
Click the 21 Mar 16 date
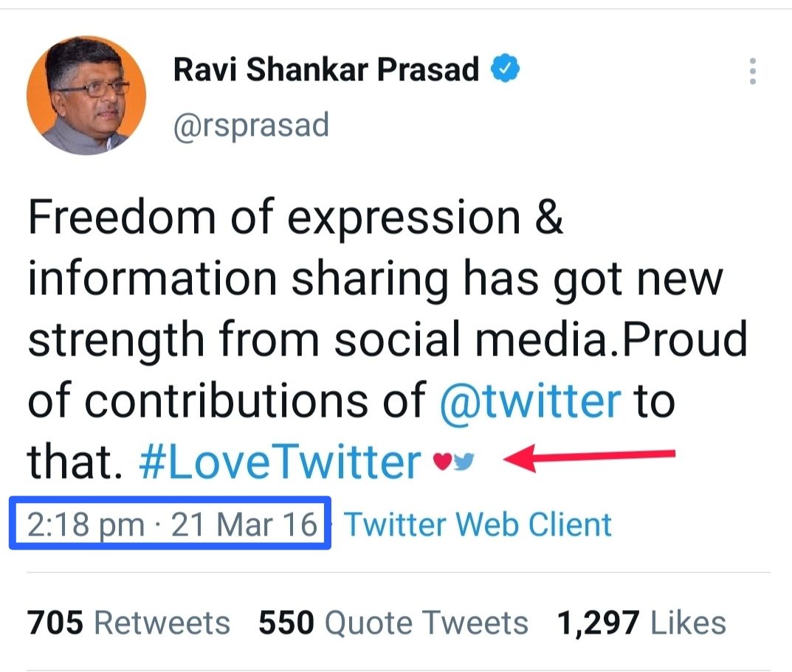[244, 524]
